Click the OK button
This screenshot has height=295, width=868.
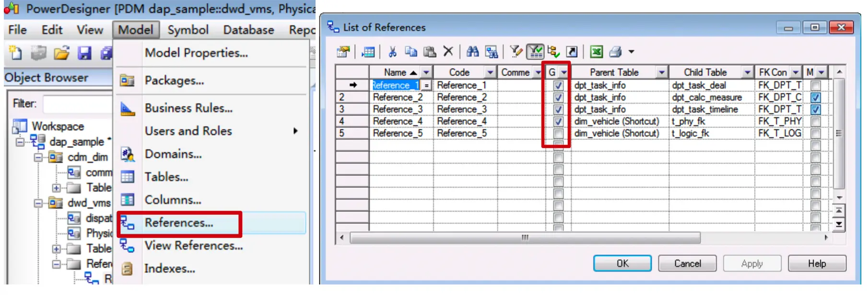[x=622, y=263]
